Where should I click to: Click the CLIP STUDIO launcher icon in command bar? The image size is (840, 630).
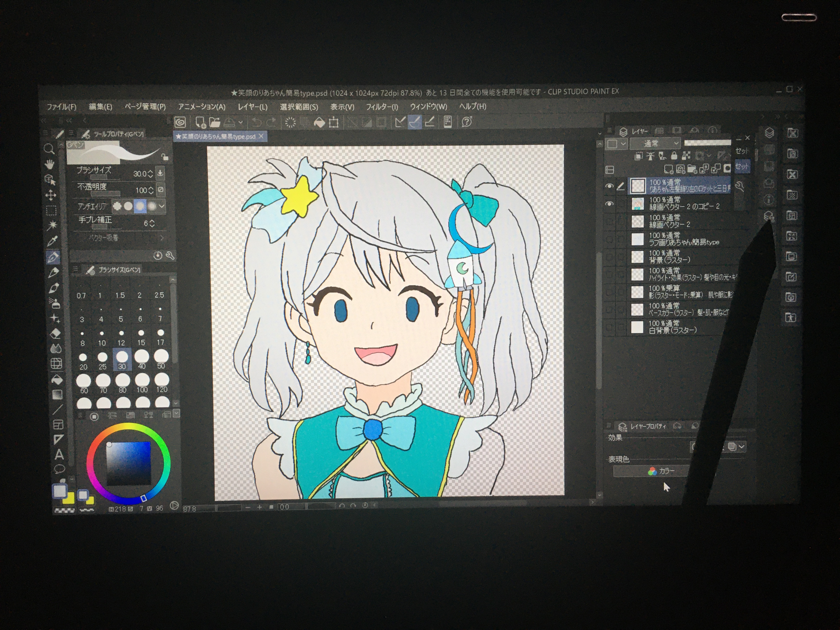click(180, 122)
